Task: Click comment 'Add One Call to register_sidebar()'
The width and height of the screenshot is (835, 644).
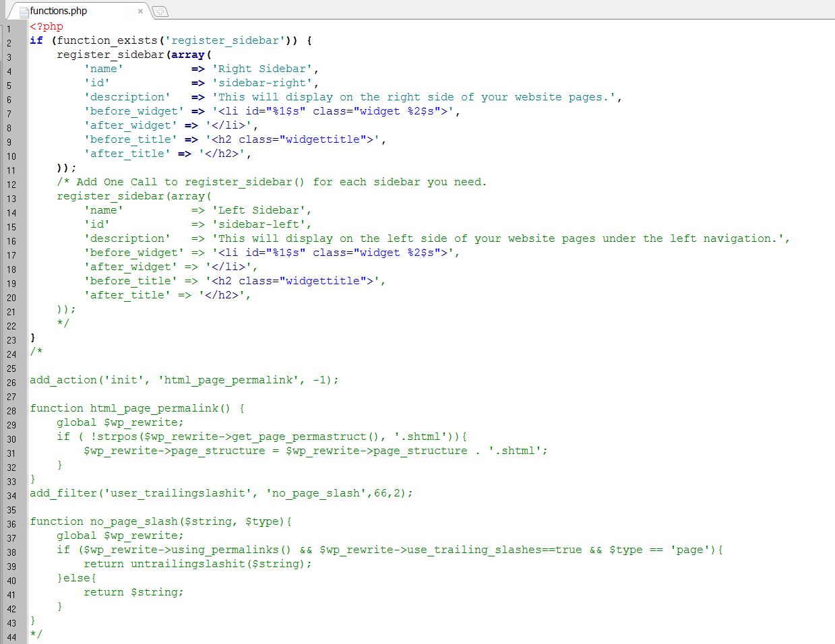Action: (x=191, y=182)
